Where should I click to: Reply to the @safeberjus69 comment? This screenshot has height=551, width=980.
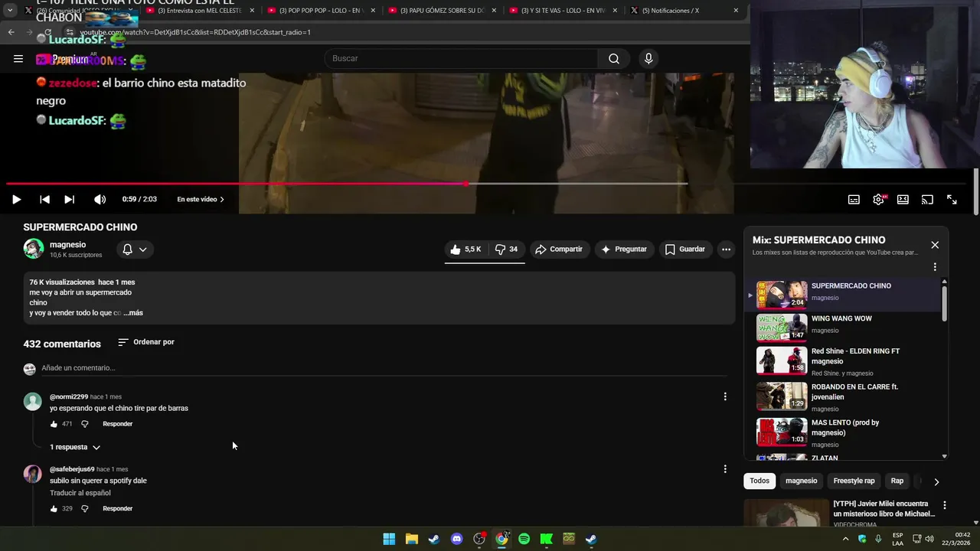pos(118,509)
